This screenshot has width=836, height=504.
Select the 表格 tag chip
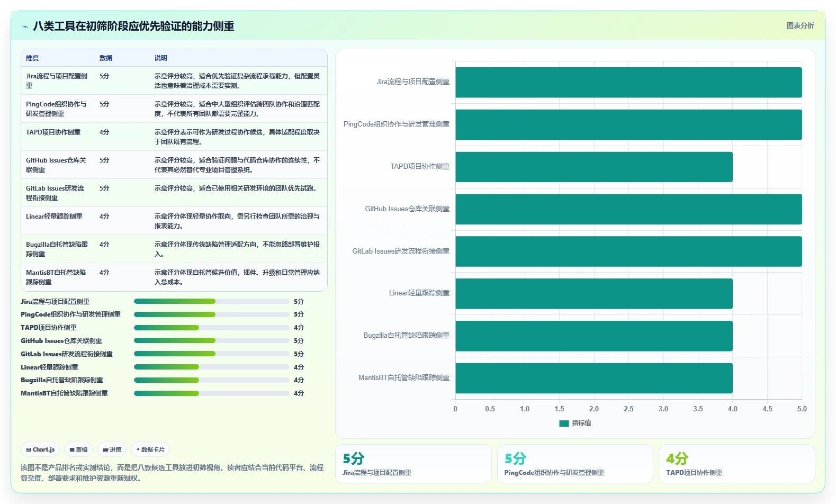[x=78, y=449]
